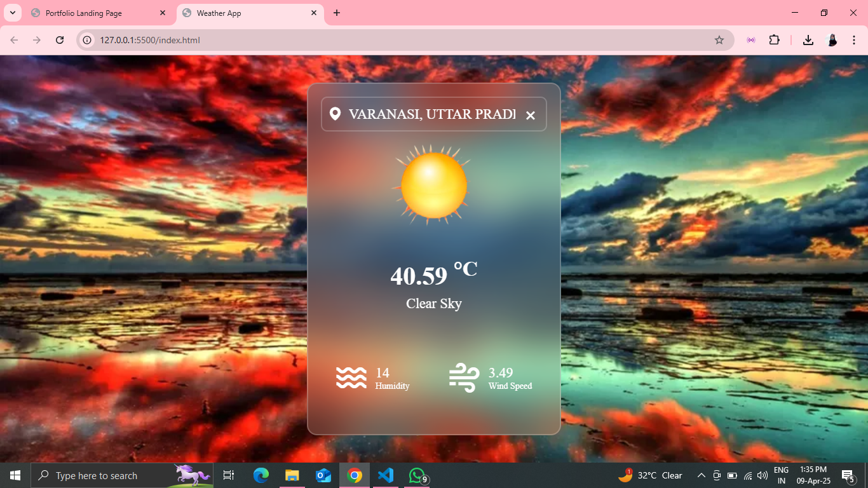Click the sun weather image

click(433, 185)
